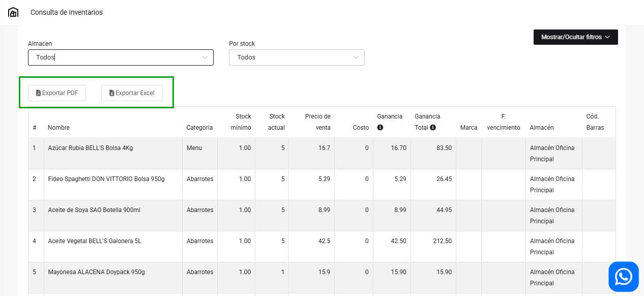Viewport: 644px width, 296px height.
Task: Click the warehouse icon in the header
Action: 13,12
